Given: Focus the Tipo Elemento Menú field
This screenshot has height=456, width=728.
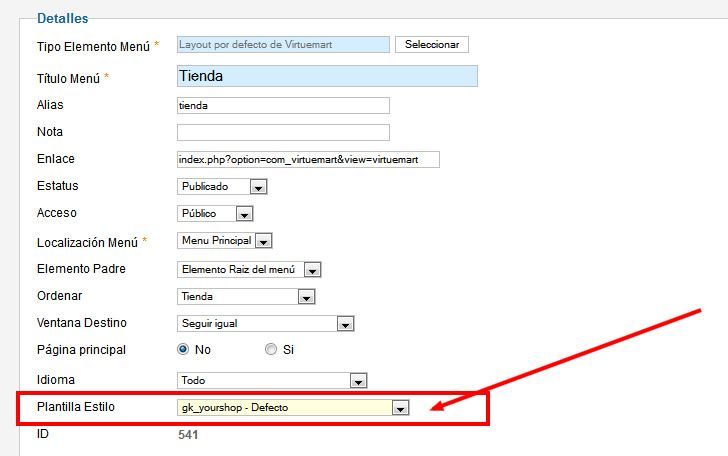Looking at the screenshot, I should pos(283,45).
